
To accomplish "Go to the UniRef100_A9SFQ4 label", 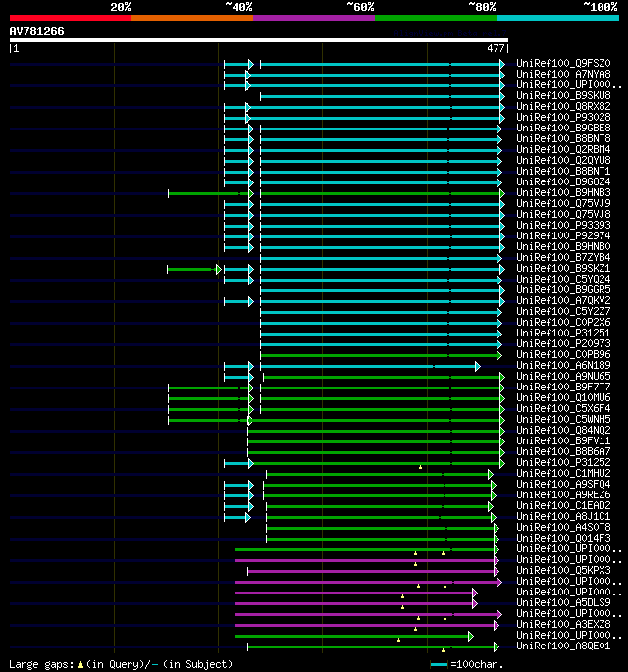I will (563, 484).
